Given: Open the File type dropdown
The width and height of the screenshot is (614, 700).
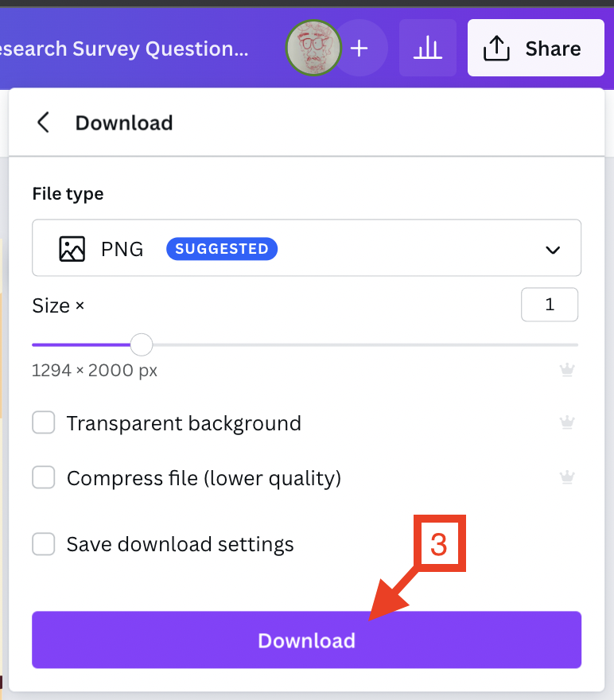Looking at the screenshot, I should click(x=306, y=247).
